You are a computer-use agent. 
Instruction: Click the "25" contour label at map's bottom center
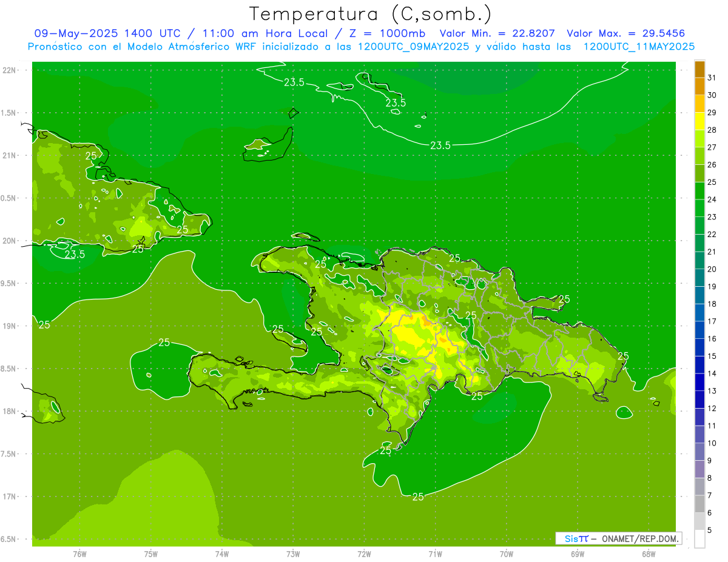coord(418,497)
